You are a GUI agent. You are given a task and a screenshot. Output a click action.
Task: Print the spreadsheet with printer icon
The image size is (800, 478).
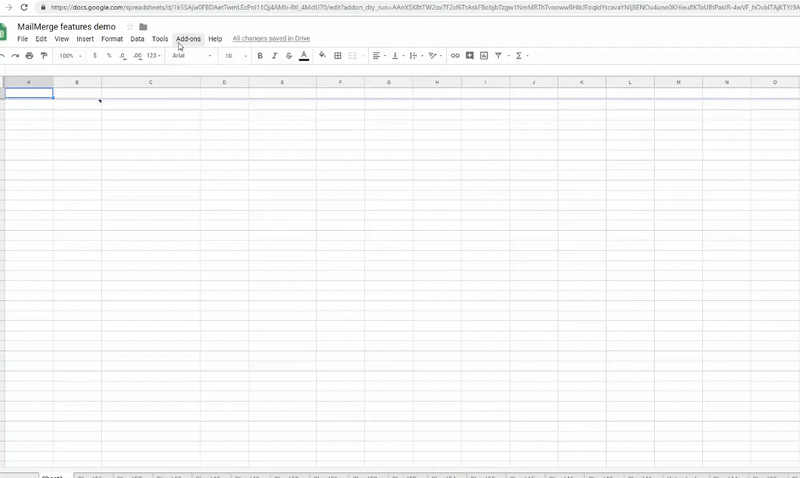pyautogui.click(x=30, y=56)
